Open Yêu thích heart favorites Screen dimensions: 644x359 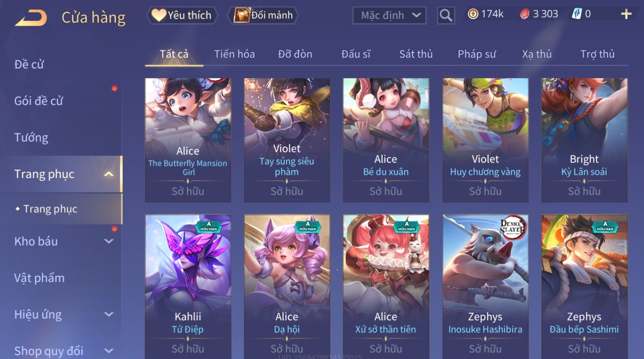(x=183, y=15)
